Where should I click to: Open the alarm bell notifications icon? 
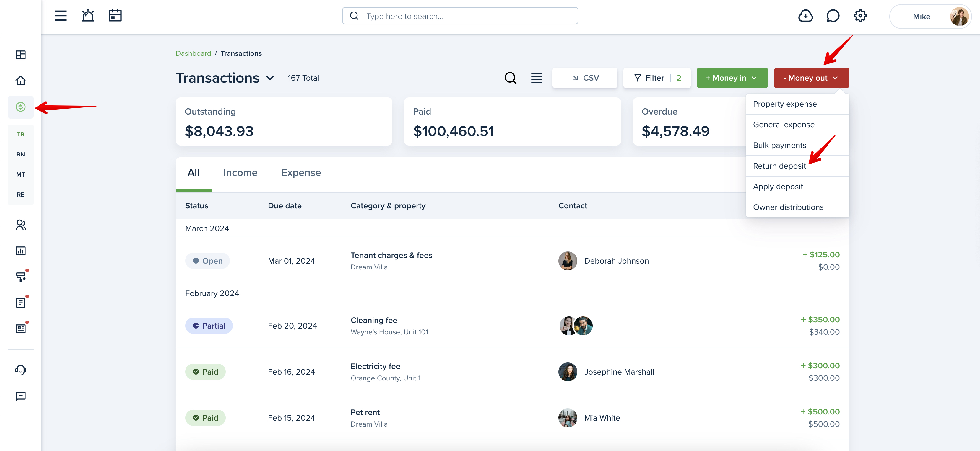pyautogui.click(x=88, y=16)
